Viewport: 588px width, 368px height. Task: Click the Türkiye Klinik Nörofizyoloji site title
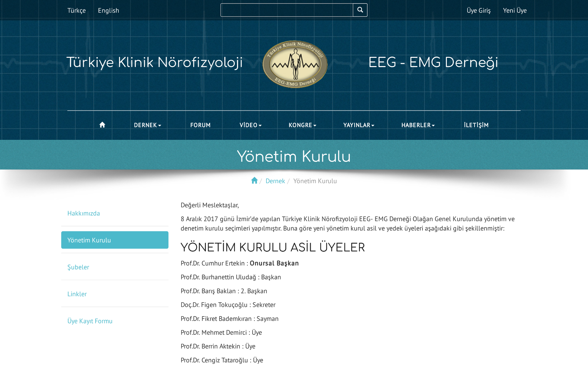(155, 63)
